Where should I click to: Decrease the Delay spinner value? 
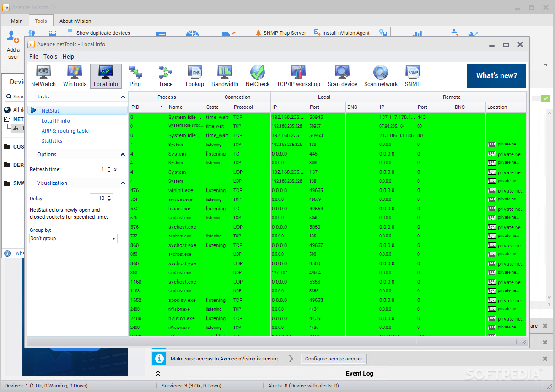[109, 200]
